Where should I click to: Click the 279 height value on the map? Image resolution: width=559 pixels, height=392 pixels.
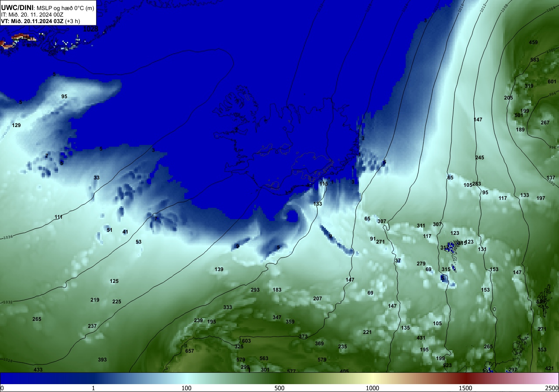(421, 264)
